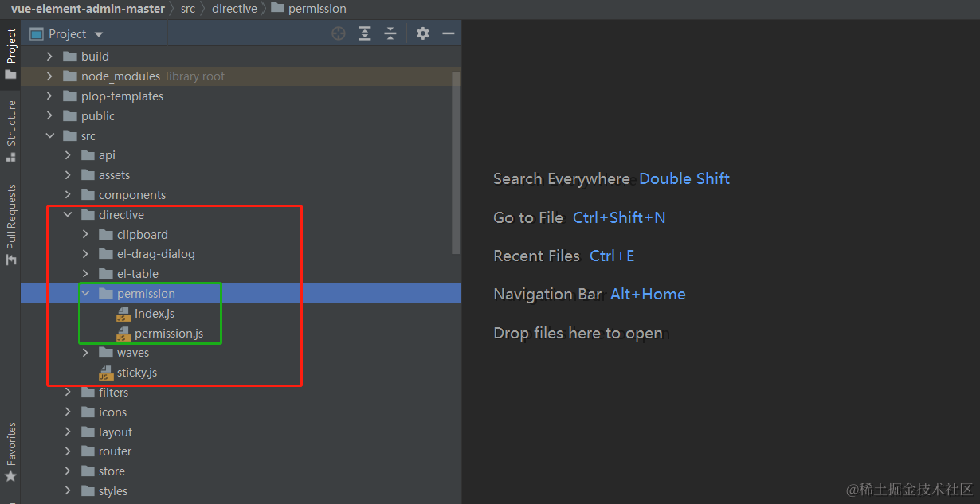This screenshot has height=504, width=980.
Task: Click vue-element-admin-master in navigation bar
Action: click(88, 9)
